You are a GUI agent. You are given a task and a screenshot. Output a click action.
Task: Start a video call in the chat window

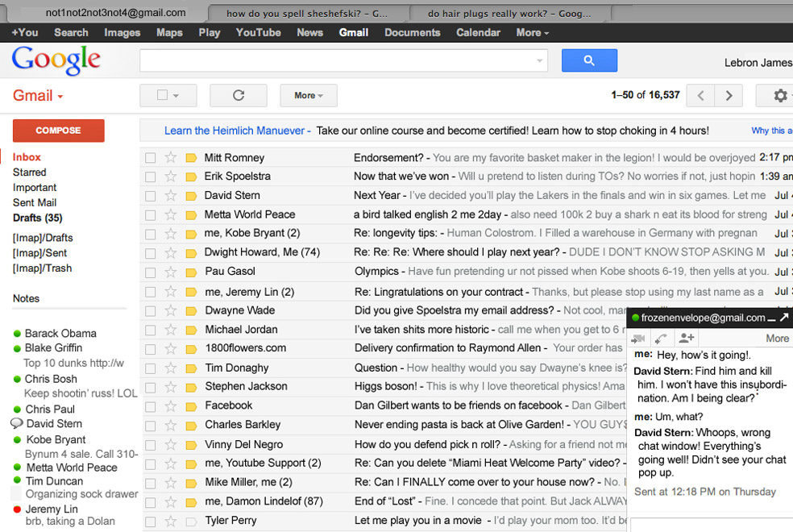click(639, 338)
